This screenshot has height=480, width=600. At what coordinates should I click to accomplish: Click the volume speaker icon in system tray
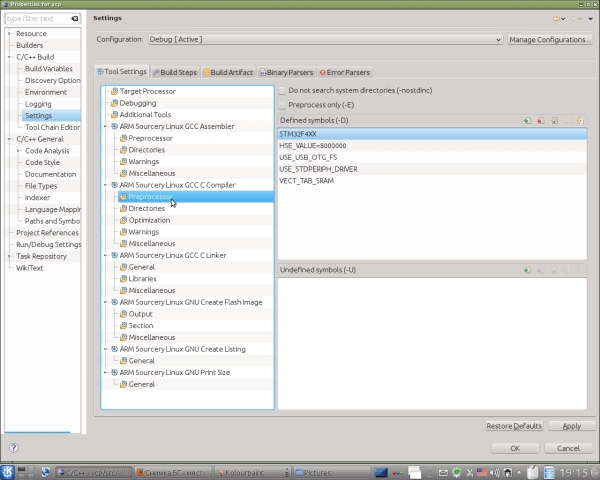click(x=494, y=473)
